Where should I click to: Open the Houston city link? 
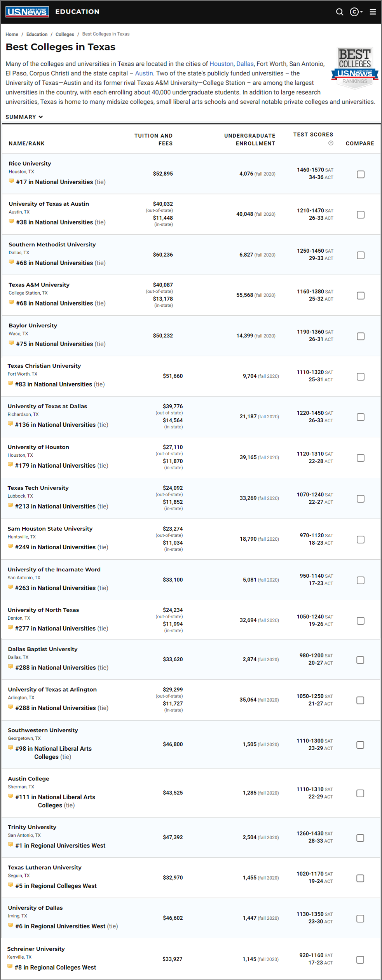(x=222, y=64)
